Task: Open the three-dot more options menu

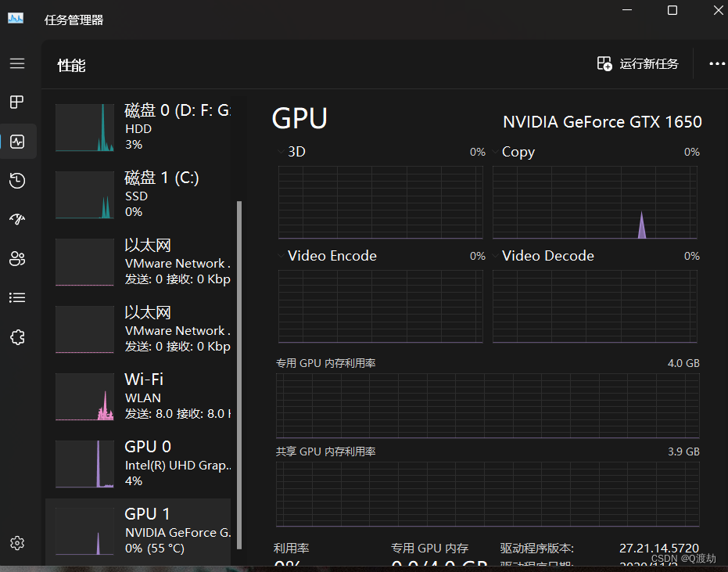Action: tap(716, 64)
